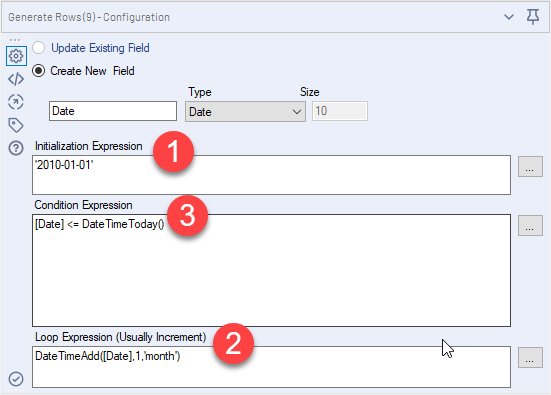Click the Condition Expression text box
Screen dimensions: 551x395
(x=271, y=270)
